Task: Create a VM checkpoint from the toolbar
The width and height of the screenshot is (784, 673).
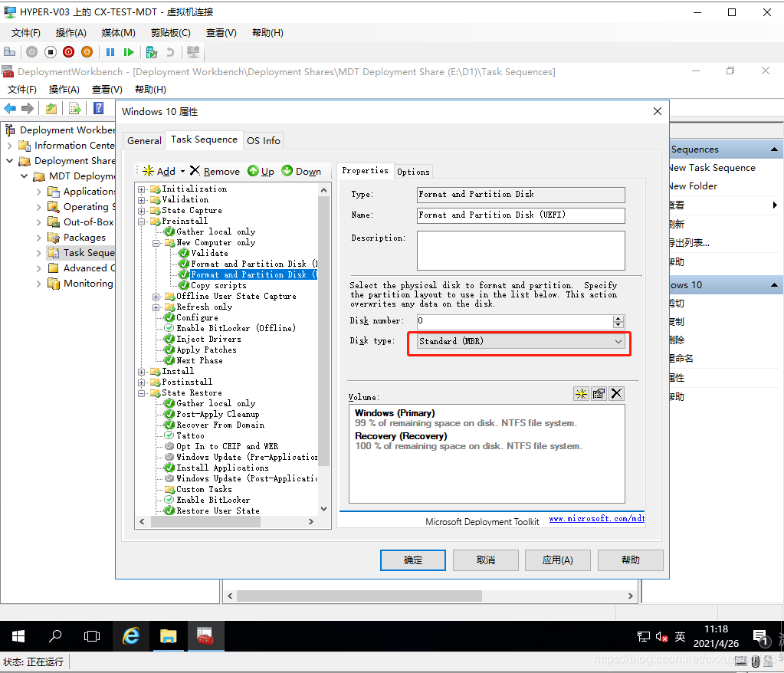Action: click(152, 52)
